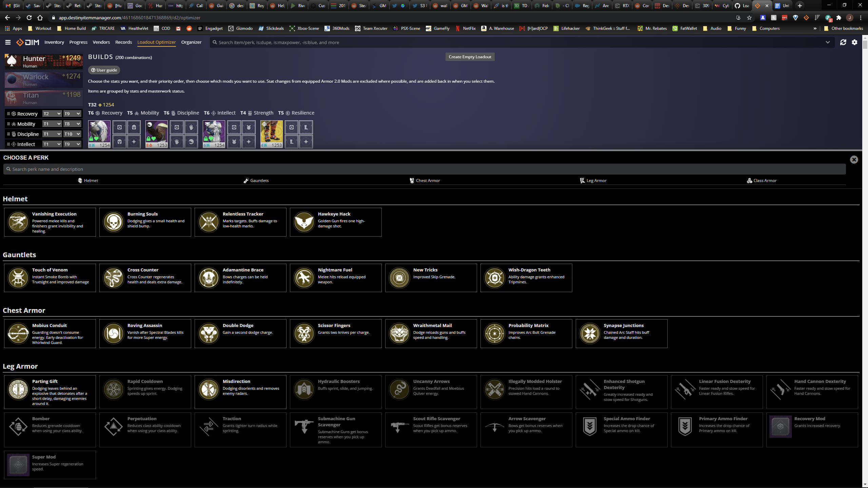
Task: Pick the Parting Gift leg perk
Action: pyautogui.click(x=50, y=392)
